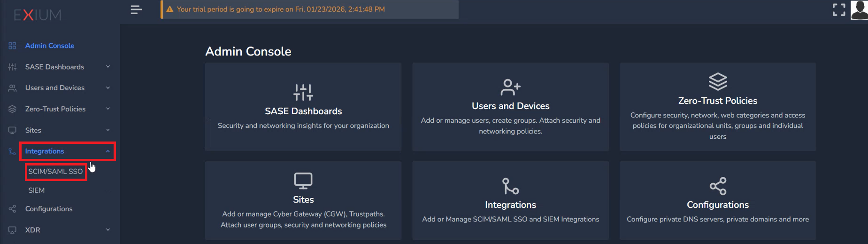Click the Configurations share icon in sidebar
Image resolution: width=868 pixels, height=244 pixels.
(12, 209)
